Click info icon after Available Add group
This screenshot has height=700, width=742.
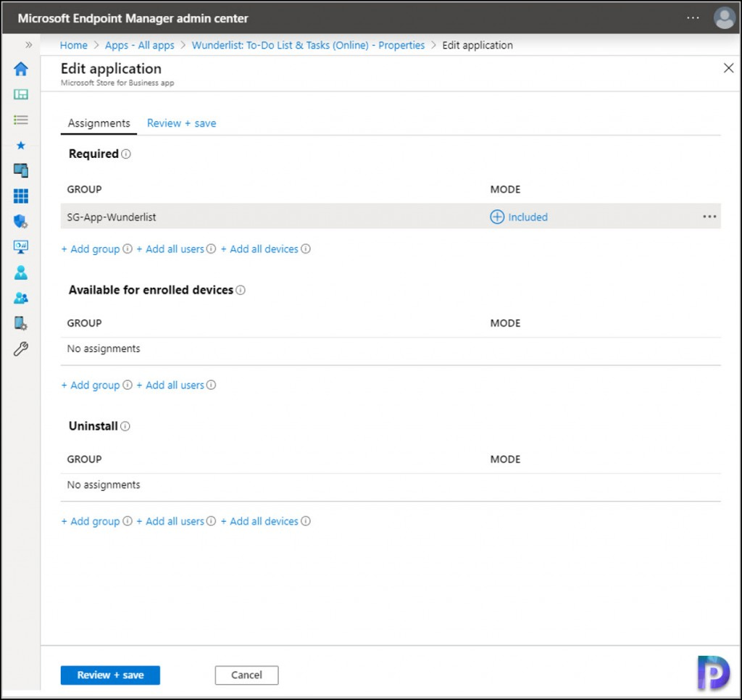click(128, 386)
